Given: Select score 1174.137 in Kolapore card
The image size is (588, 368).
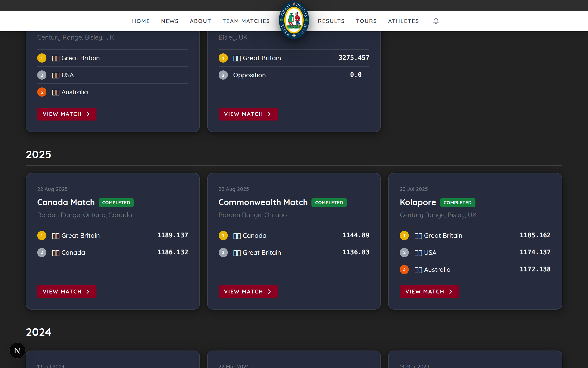Looking at the screenshot, I should (x=535, y=252).
